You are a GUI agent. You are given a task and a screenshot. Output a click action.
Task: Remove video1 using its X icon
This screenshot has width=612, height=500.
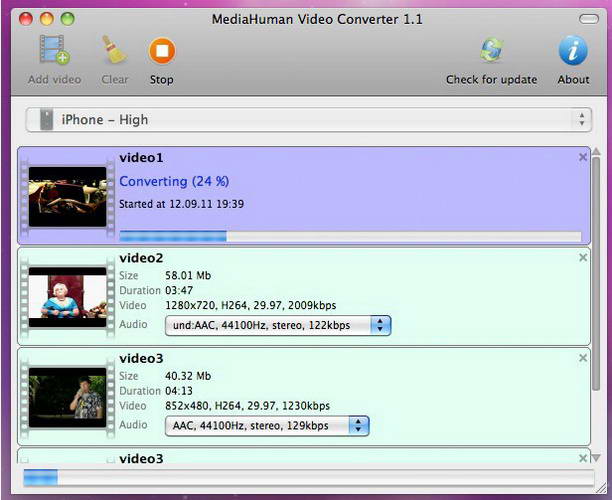point(583,157)
